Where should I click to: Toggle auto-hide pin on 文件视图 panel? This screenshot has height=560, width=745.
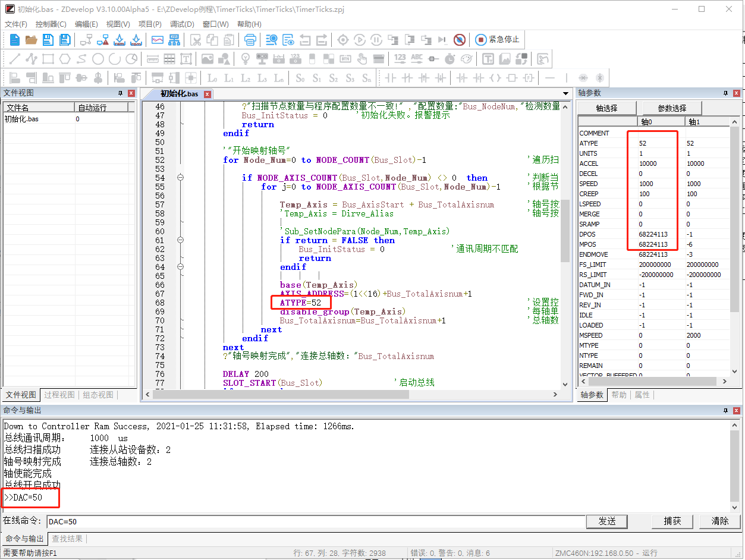coord(120,93)
